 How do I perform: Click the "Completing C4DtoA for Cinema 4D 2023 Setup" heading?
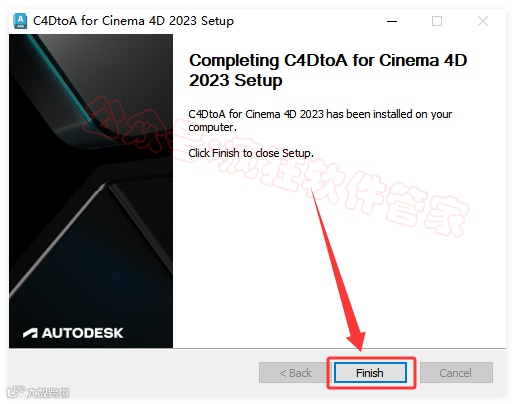click(328, 70)
